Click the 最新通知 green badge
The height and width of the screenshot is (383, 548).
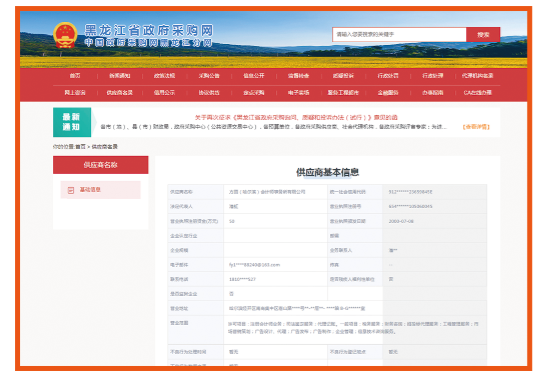(x=72, y=122)
